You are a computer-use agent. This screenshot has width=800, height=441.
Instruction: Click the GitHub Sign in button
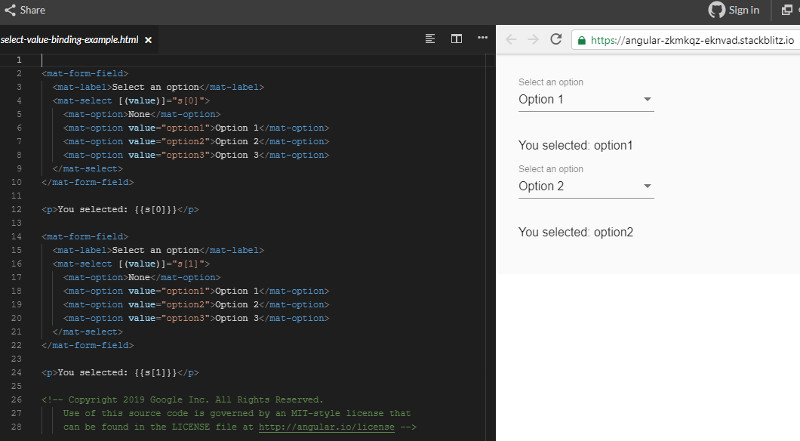point(734,10)
